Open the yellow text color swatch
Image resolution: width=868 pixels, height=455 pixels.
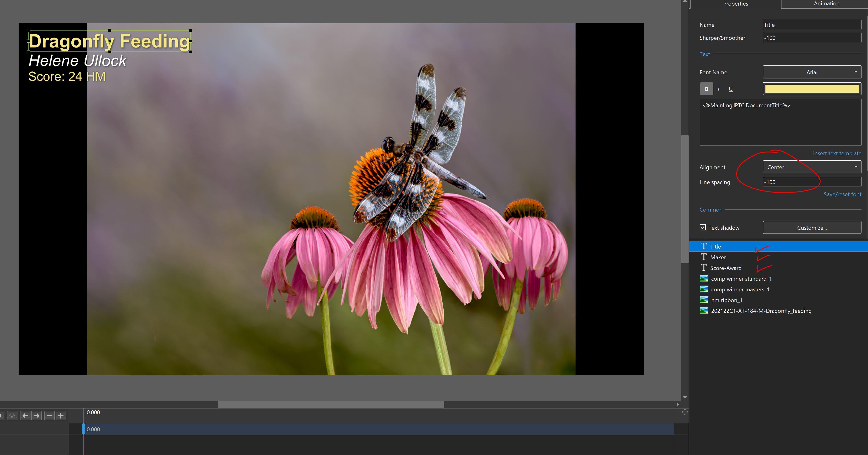pyautogui.click(x=812, y=89)
